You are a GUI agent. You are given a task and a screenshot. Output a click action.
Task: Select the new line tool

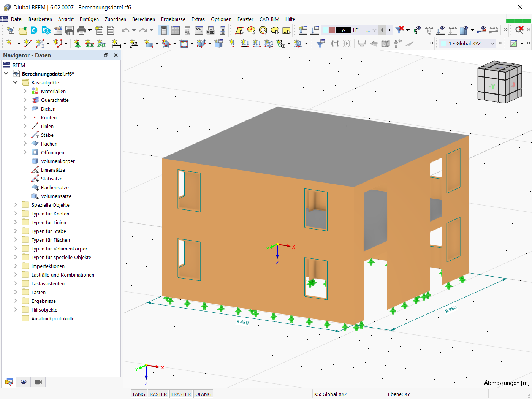27,43
